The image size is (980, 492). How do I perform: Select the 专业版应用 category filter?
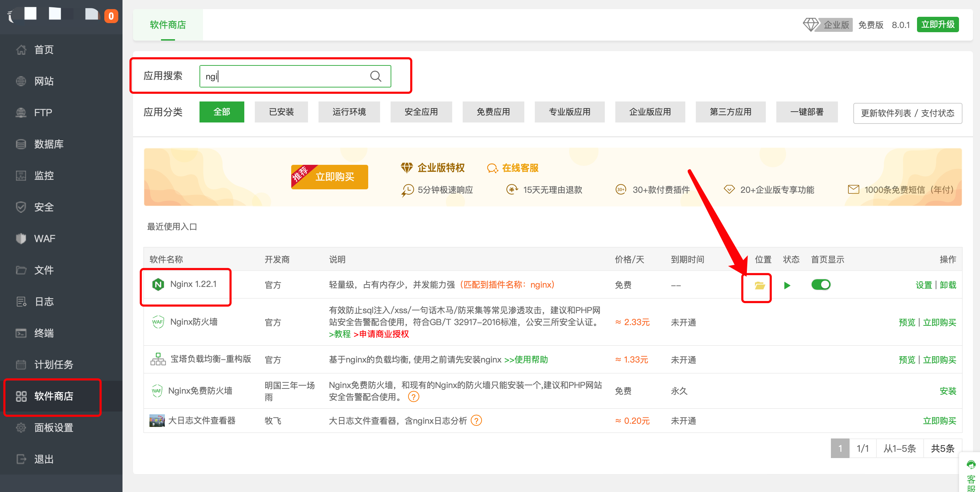569,112
